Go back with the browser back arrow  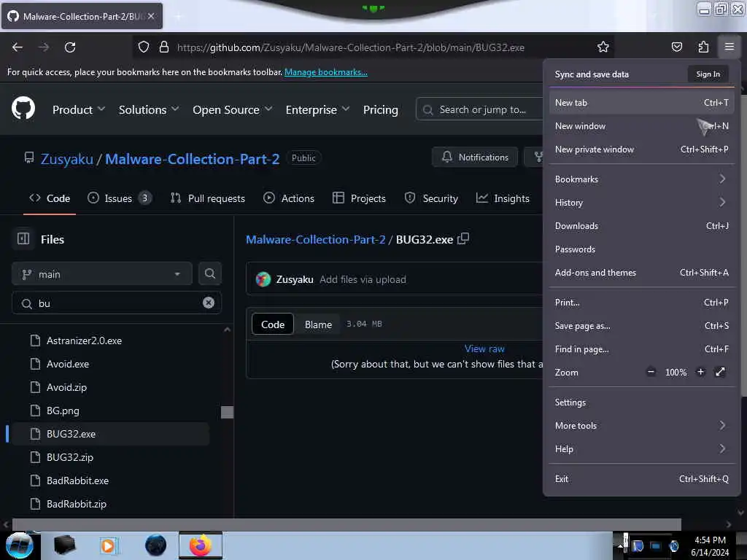[x=18, y=47]
